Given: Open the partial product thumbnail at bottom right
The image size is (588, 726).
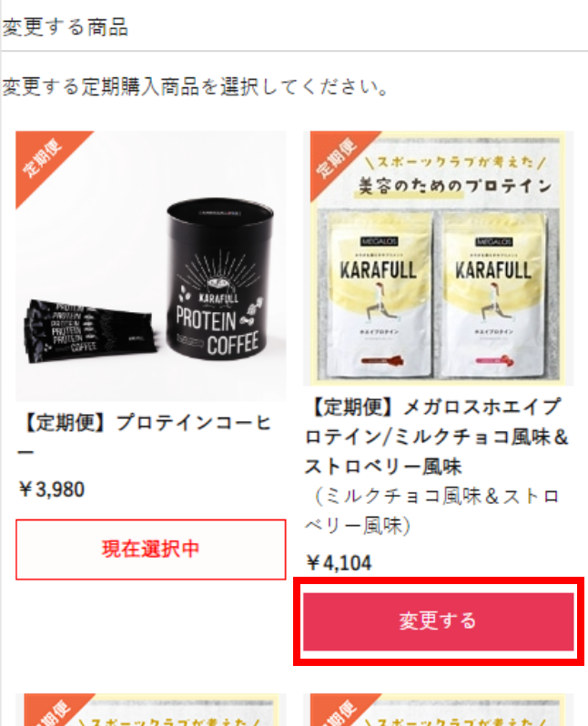Looking at the screenshot, I should (439, 710).
